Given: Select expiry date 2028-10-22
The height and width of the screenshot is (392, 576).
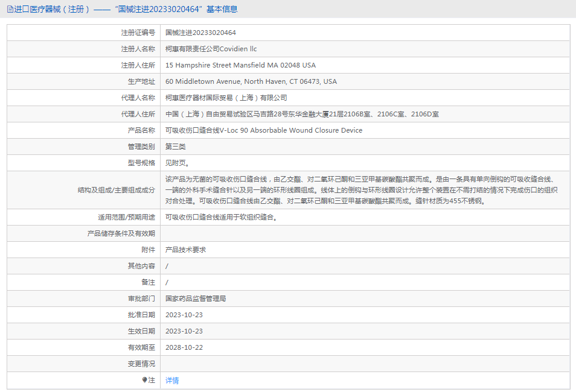Looking at the screenshot, I should click(184, 347).
